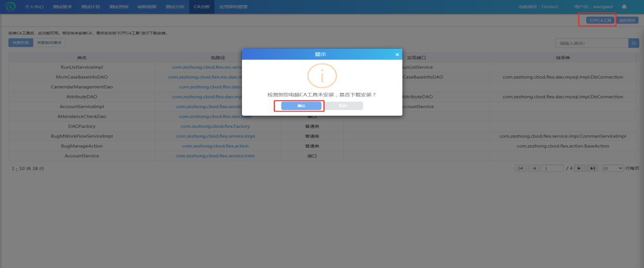
Task: Open the rows-per-page dropdown showing 10
Action: [x=612, y=168]
